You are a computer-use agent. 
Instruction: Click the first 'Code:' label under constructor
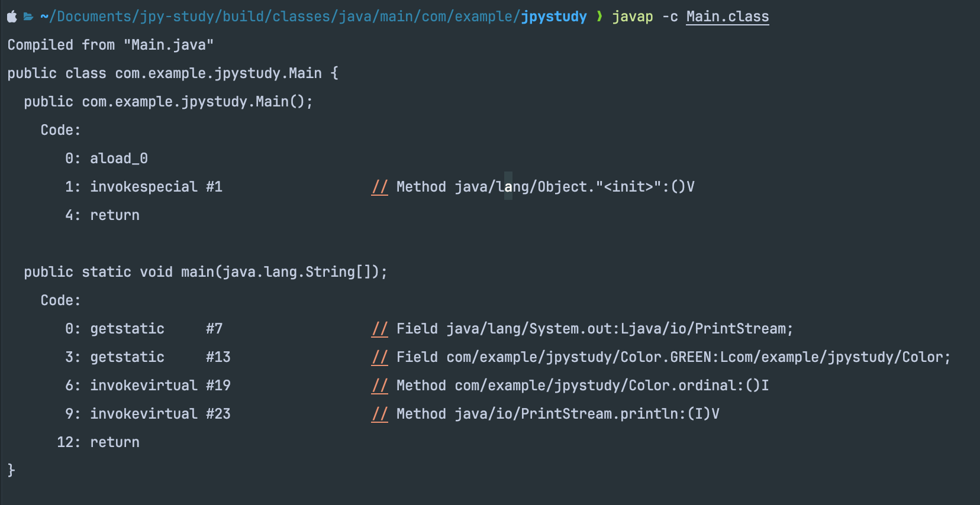60,130
